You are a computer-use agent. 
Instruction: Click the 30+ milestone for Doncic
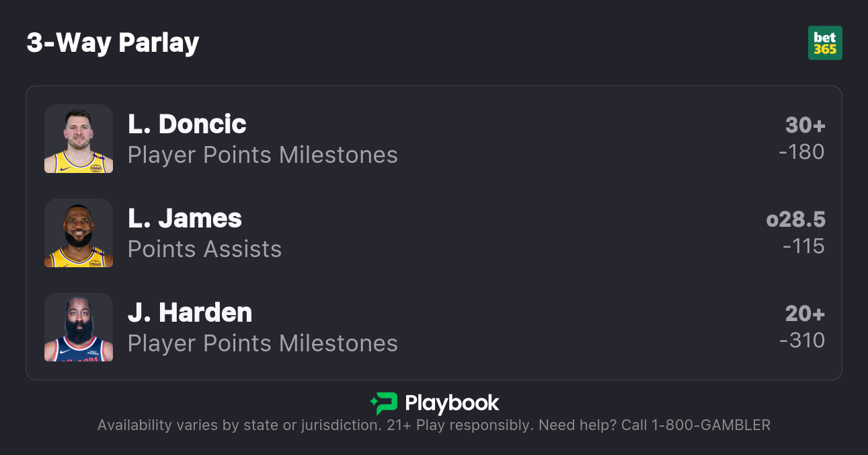coord(805,125)
